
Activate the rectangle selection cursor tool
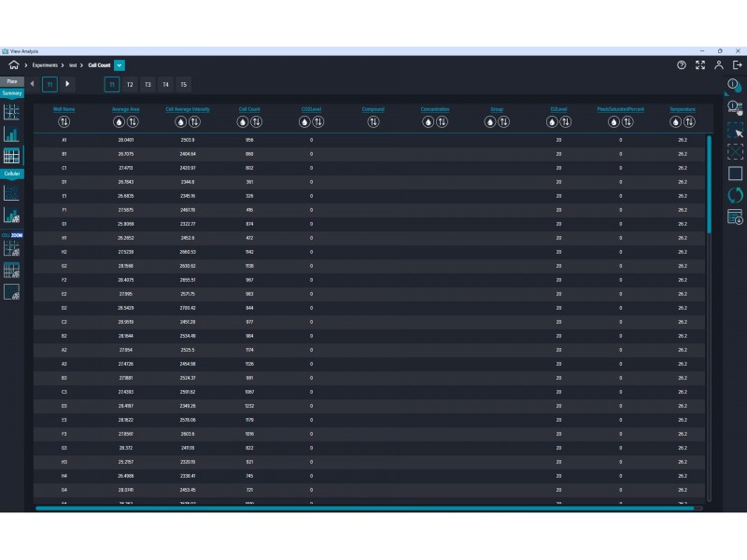(735, 130)
